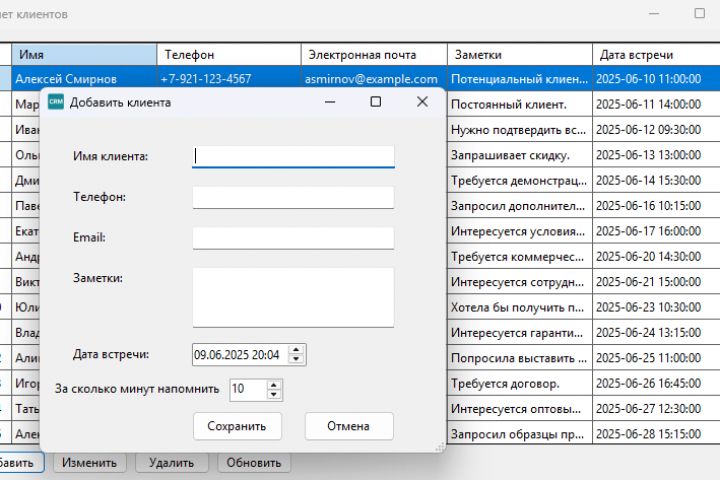The width and height of the screenshot is (720, 480).
Task: Click the Заметки column header
Action: point(520,55)
